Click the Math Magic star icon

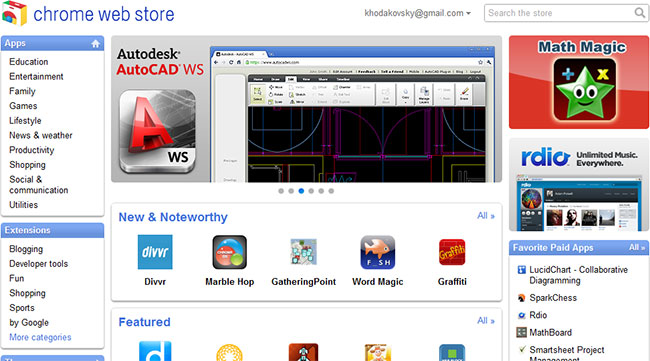click(x=585, y=90)
